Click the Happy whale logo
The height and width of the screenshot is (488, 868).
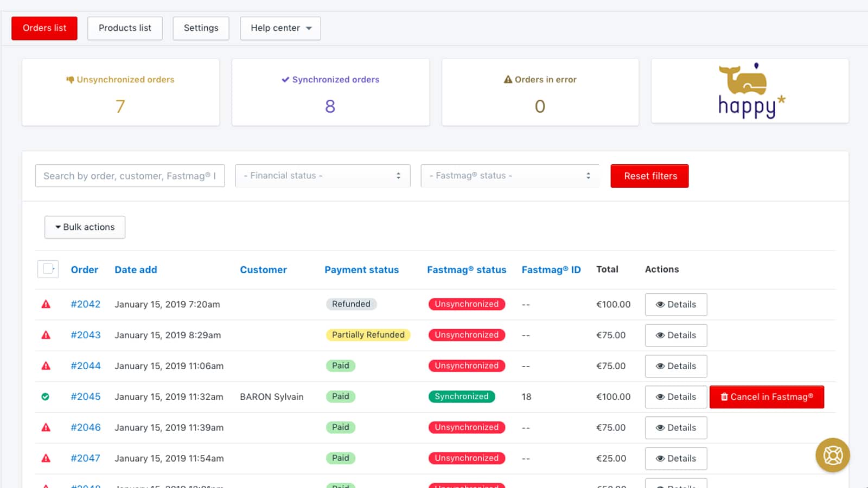750,91
